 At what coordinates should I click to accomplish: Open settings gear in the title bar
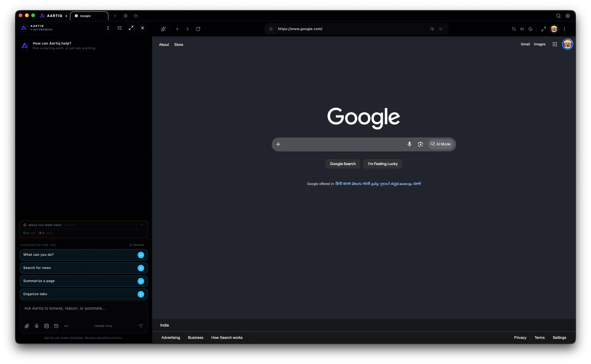pos(568,16)
